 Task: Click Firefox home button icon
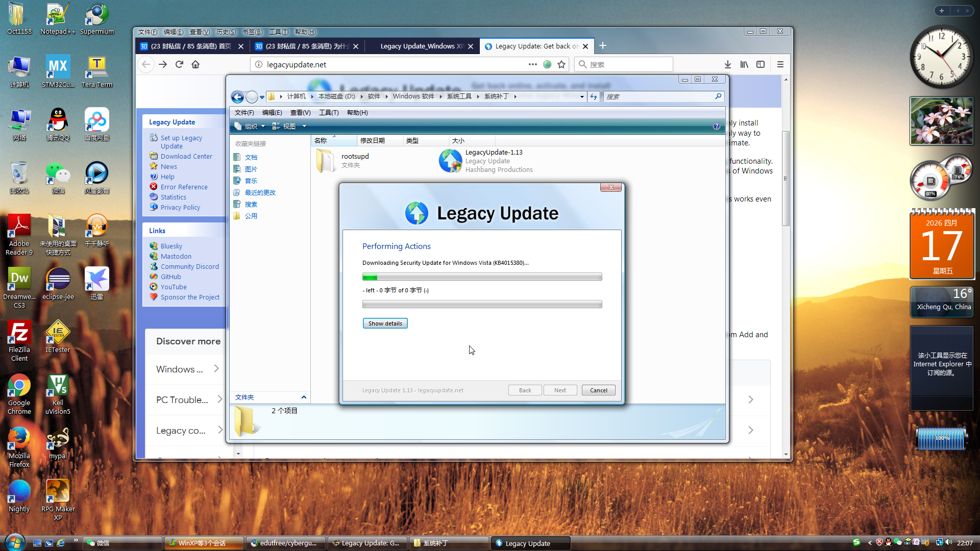point(195,64)
